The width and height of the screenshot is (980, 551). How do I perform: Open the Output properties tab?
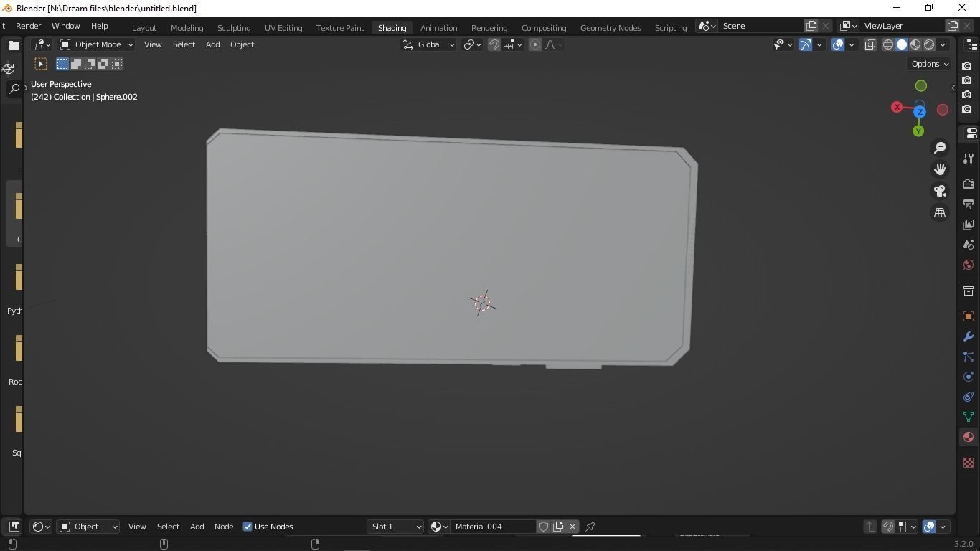point(969,204)
